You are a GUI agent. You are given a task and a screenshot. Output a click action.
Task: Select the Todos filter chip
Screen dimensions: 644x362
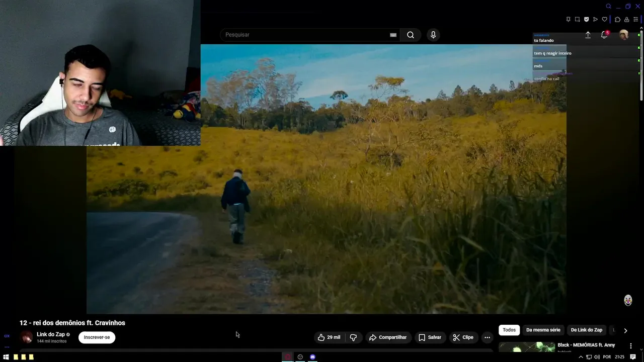pyautogui.click(x=509, y=330)
